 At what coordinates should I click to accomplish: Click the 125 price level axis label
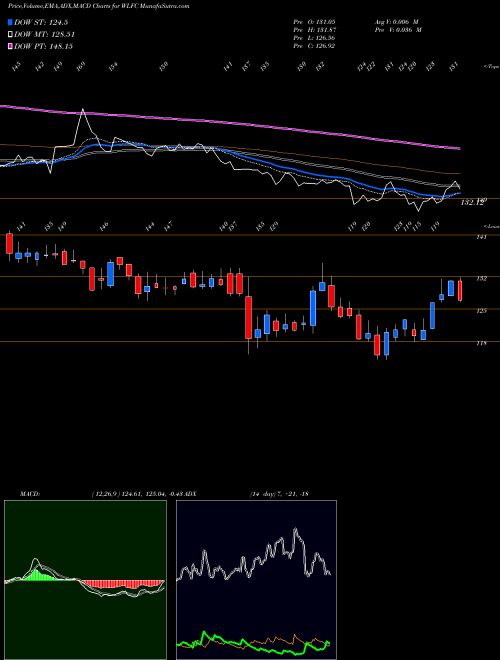481,311
